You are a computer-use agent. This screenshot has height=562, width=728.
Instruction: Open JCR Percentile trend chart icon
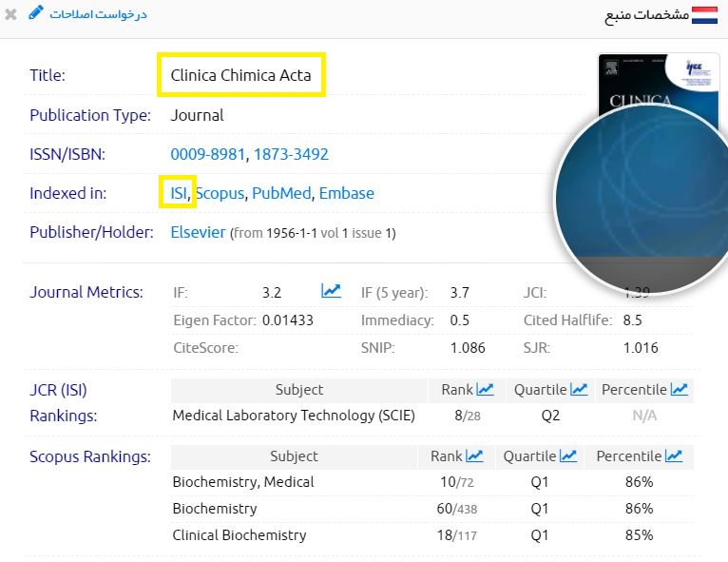click(679, 389)
